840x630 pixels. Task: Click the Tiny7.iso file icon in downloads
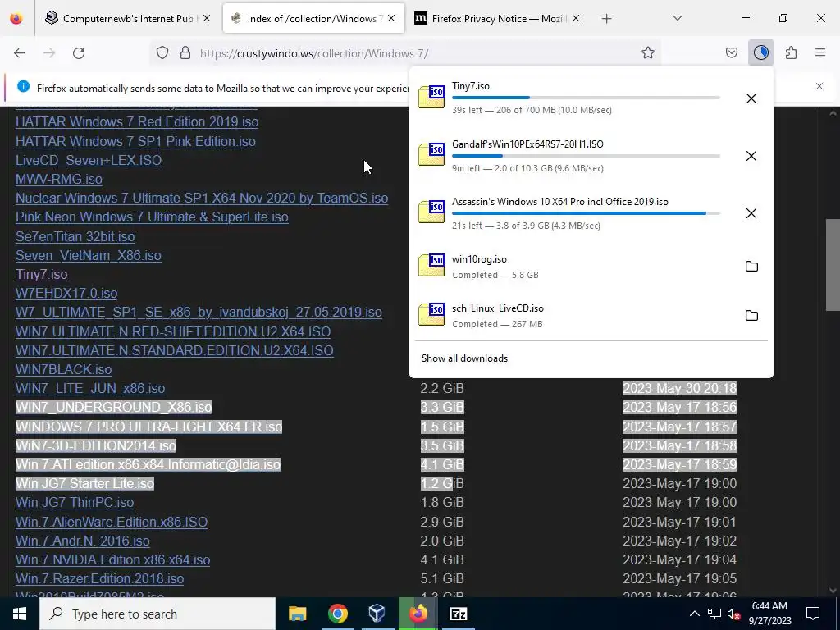431,98
